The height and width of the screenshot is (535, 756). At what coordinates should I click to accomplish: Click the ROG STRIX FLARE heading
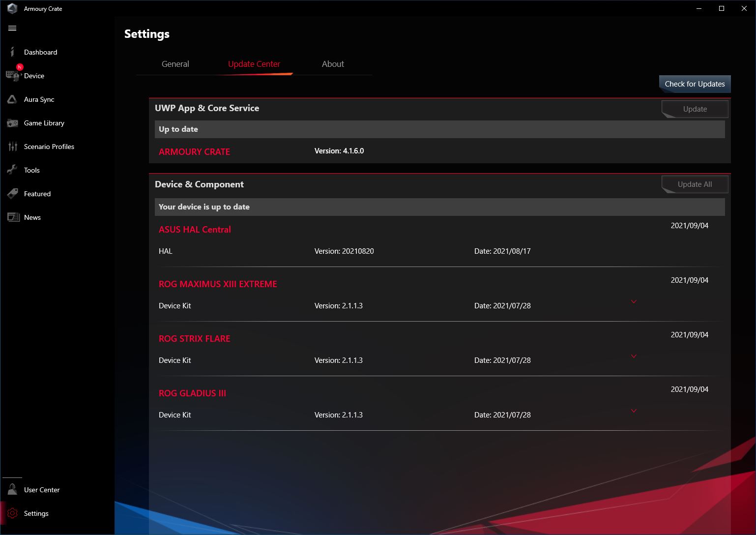pyautogui.click(x=194, y=339)
